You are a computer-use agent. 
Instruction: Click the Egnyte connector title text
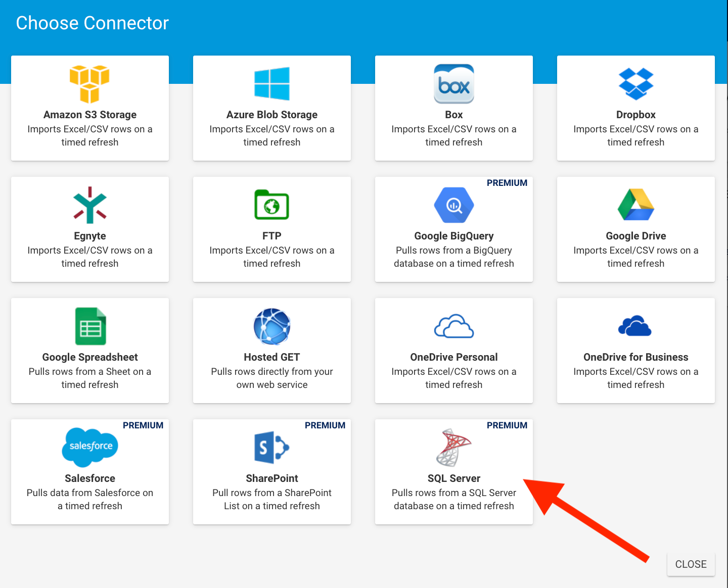(90, 236)
